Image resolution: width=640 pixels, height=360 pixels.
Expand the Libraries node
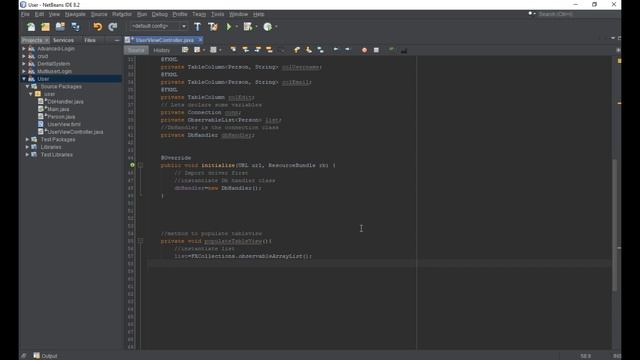pyautogui.click(x=27, y=147)
